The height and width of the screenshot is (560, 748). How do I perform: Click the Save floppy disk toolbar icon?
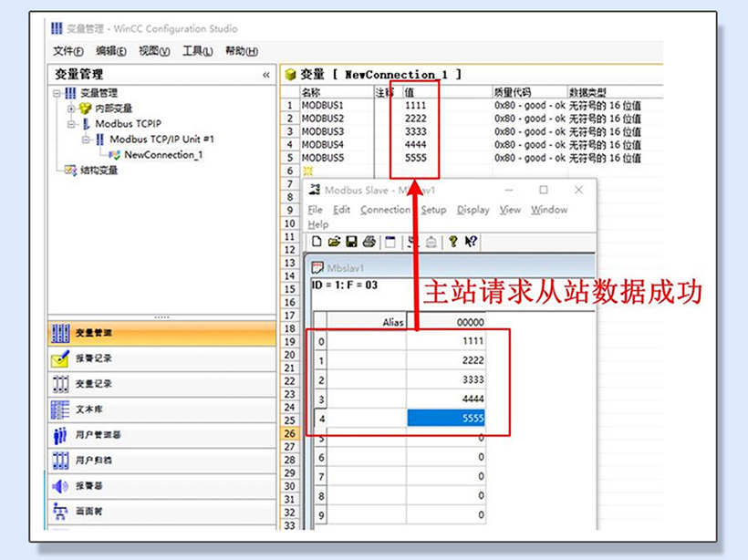351,242
